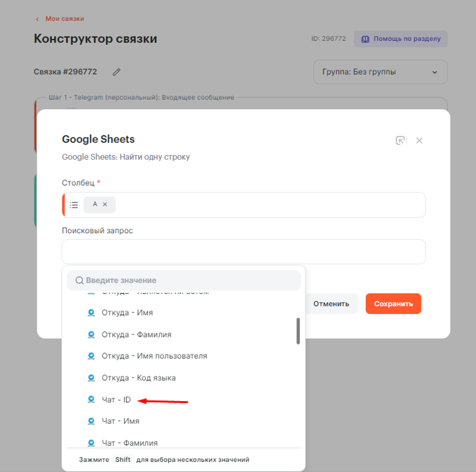Click the list icon in the Столбец field
The height and width of the screenshot is (472, 476).
coord(74,205)
